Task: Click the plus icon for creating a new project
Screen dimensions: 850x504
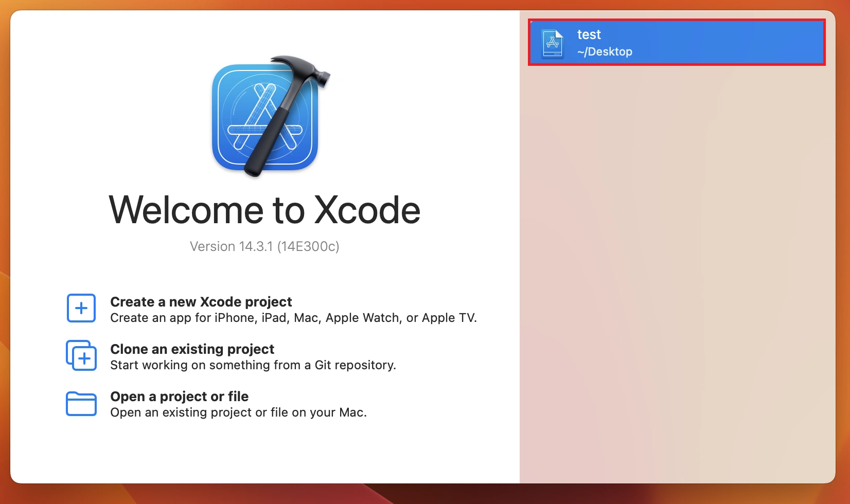Action: pyautogui.click(x=81, y=308)
